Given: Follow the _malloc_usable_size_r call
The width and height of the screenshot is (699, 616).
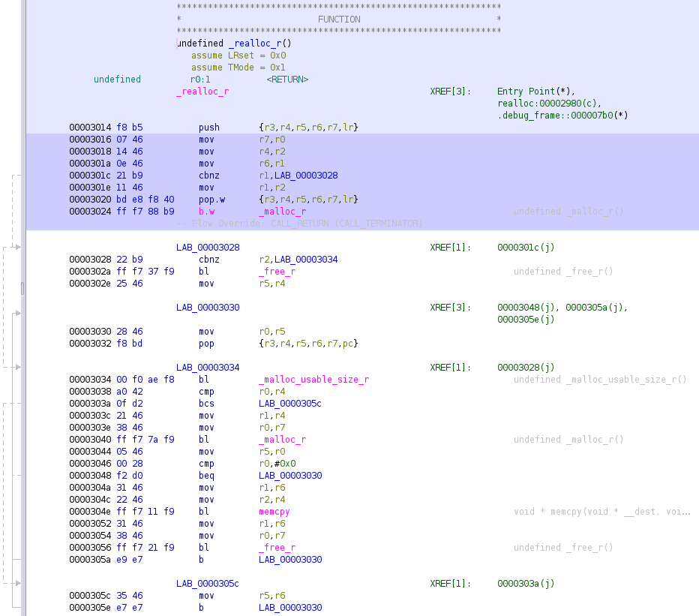Looking at the screenshot, I should pos(313,379).
